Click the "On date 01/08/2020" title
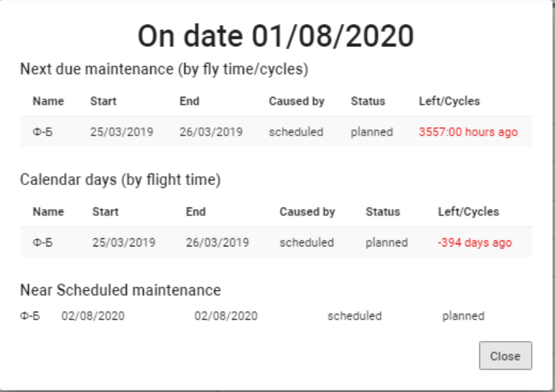 click(x=276, y=35)
